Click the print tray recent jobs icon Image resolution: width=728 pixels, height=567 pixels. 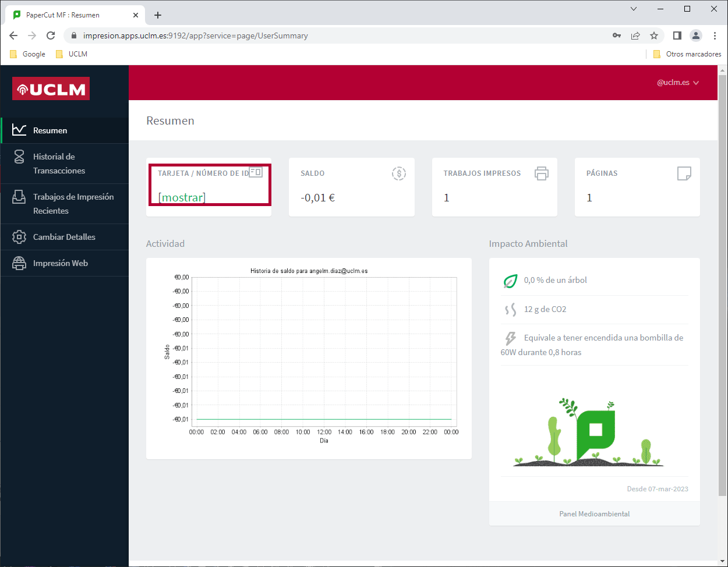click(x=19, y=197)
